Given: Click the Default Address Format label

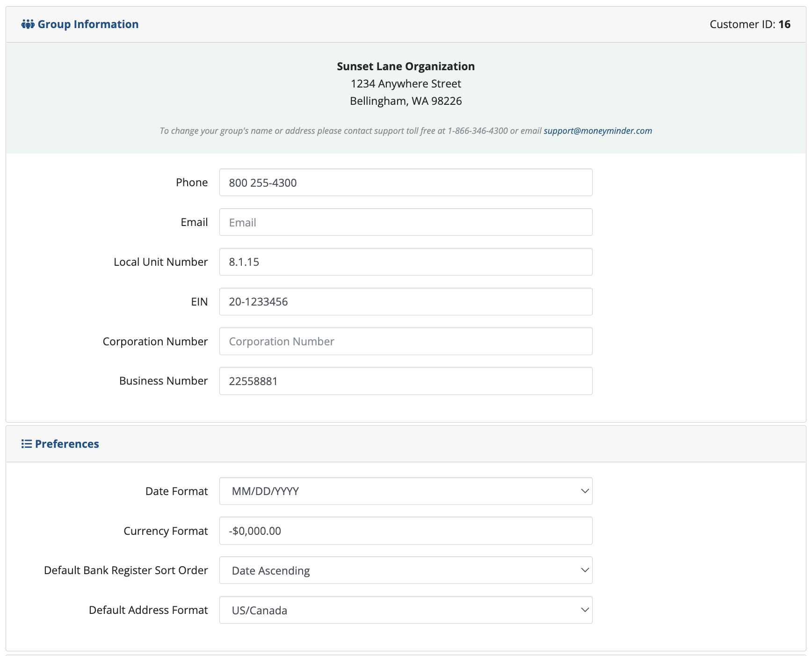Looking at the screenshot, I should pyautogui.click(x=148, y=610).
